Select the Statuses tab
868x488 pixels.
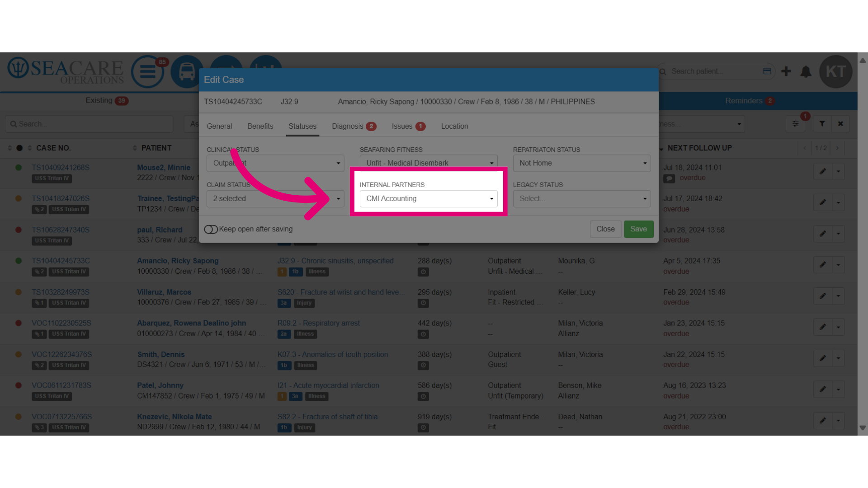point(302,127)
